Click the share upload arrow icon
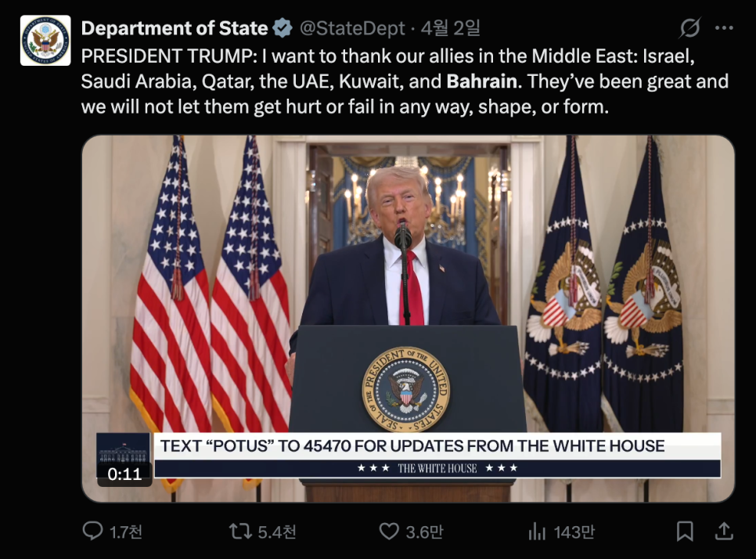The height and width of the screenshot is (559, 756). click(724, 532)
